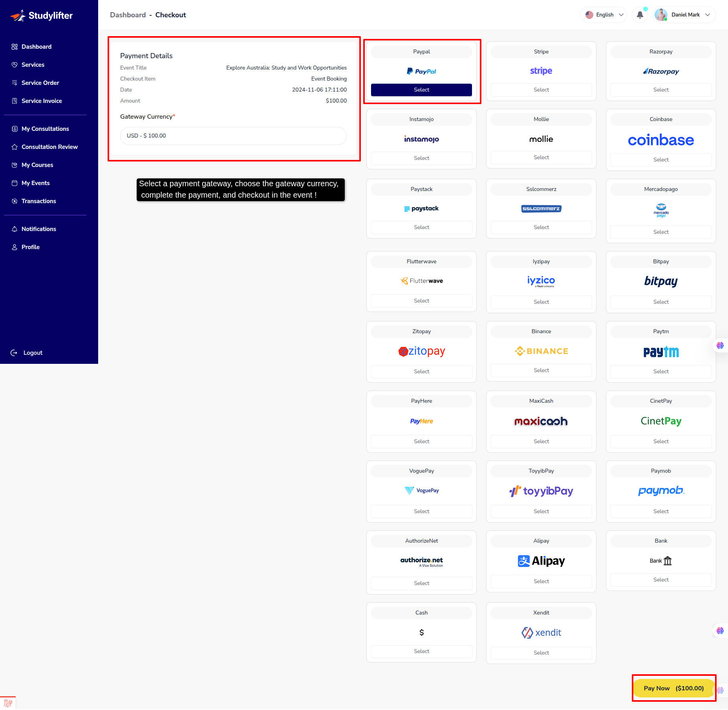
Task: Open My Consultations in sidebar
Action: [x=45, y=129]
